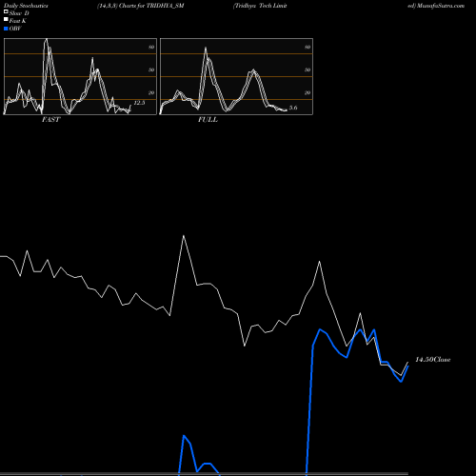Click the Slow D legend swatch
Image resolution: width=476 pixels, height=476 pixels.
point(6,11)
